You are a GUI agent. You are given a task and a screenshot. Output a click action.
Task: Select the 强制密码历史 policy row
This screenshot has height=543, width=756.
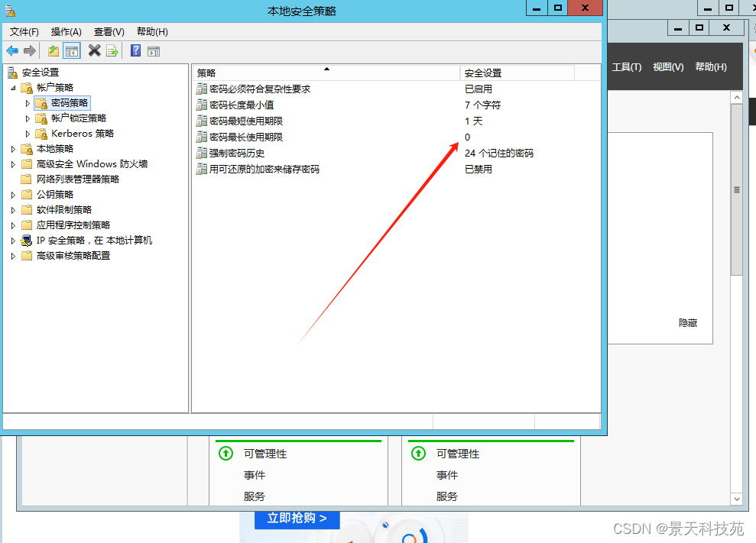397,154
